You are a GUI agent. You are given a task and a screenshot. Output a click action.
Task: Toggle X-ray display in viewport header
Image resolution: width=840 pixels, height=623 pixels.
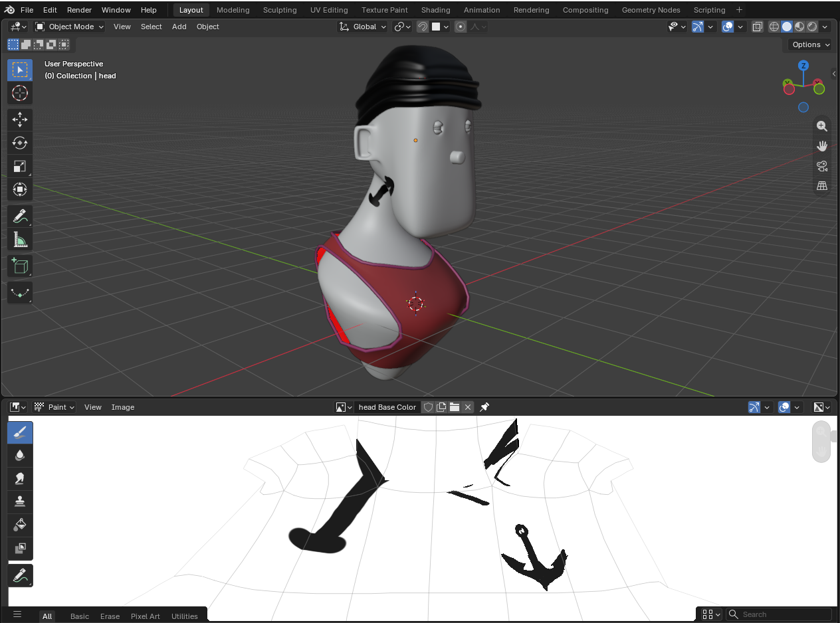pos(758,27)
